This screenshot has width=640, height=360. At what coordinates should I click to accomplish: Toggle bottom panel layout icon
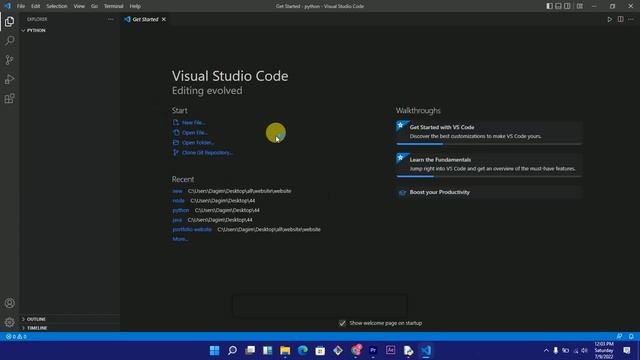(558, 6)
